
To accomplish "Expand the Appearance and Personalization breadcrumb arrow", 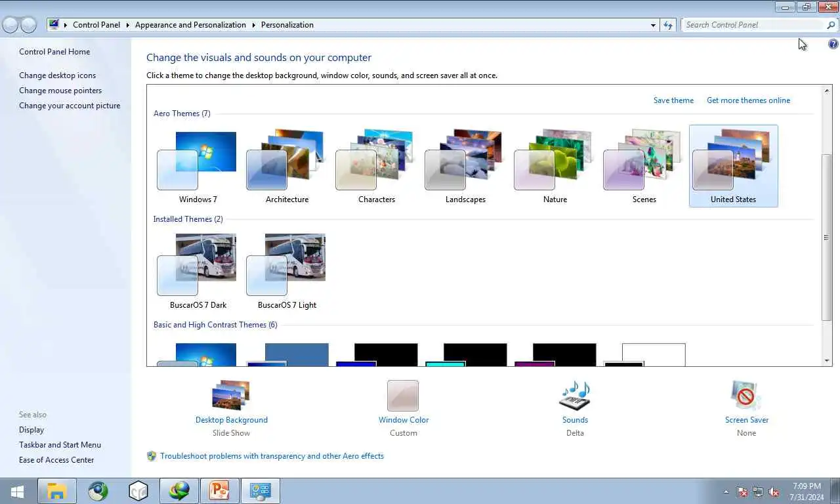I will click(253, 25).
